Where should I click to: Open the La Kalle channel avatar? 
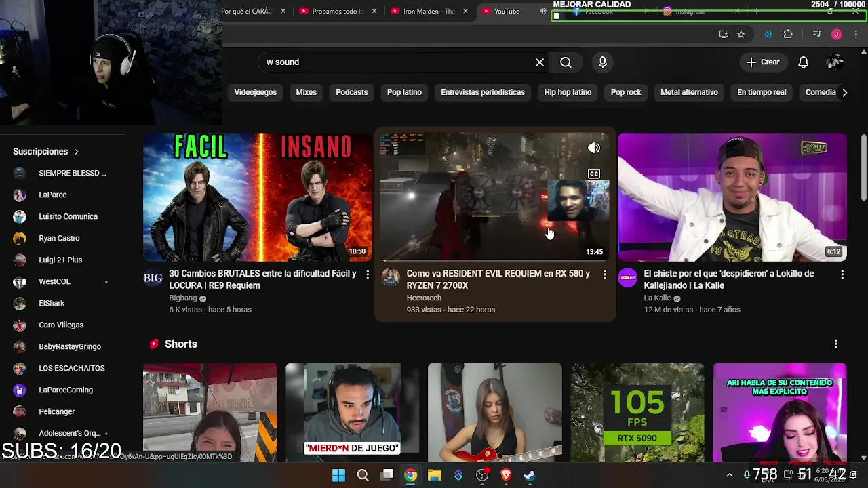[628, 278]
